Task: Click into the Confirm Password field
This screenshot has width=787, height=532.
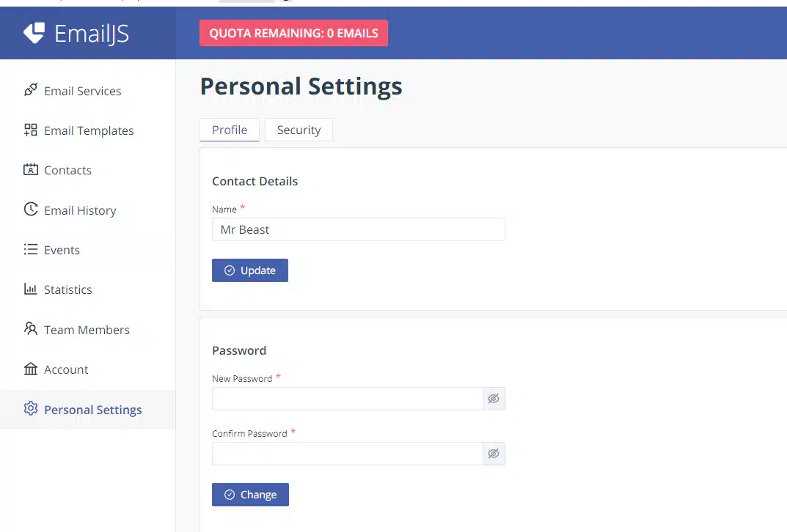Action: [347, 454]
